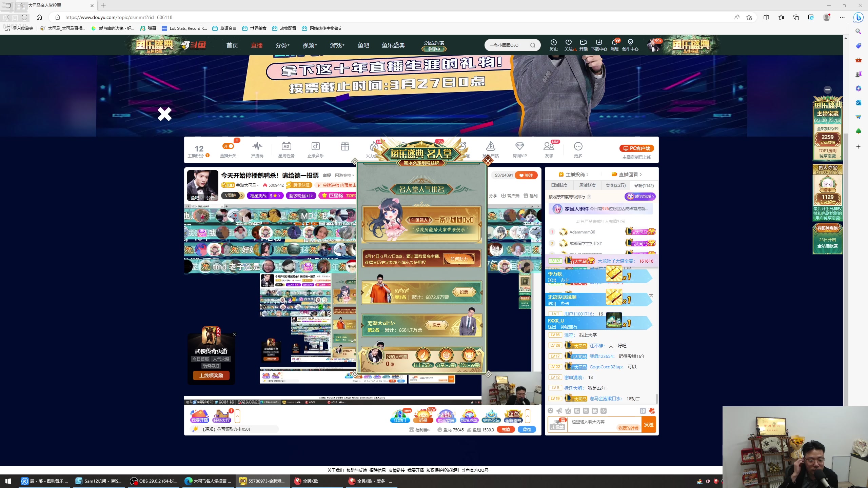Send chat message with 发送 button
This screenshot has width=868, height=488.
649,425
